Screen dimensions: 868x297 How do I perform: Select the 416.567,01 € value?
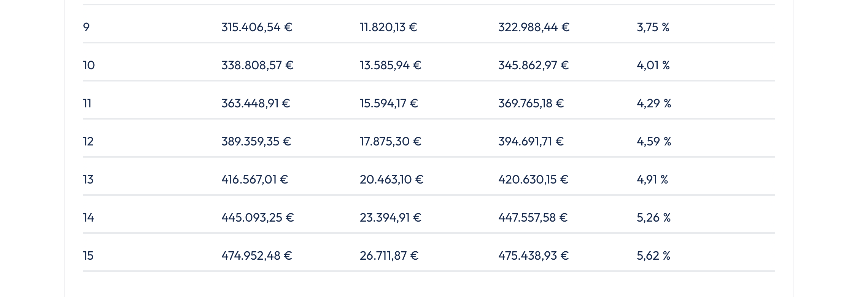254,179
